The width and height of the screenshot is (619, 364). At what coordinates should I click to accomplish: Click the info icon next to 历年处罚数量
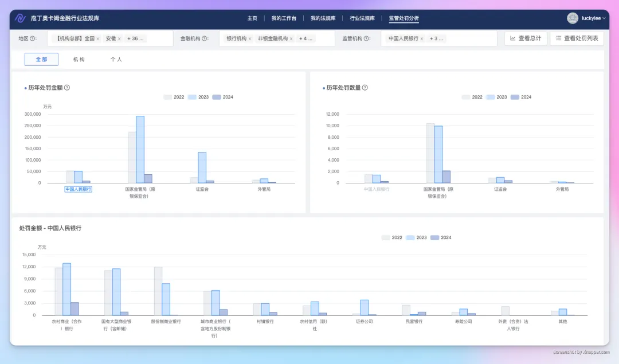coord(365,88)
